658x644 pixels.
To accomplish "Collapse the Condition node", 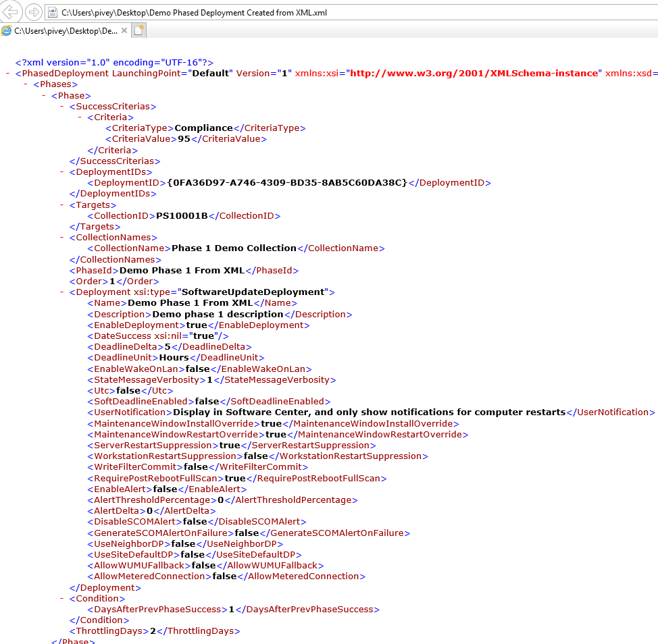I will coord(61,599).
